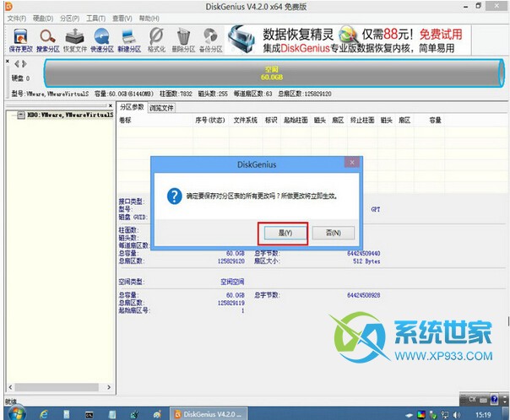Open the 帮助(H) menu
Screen dimensions: 510x420
tap(149, 19)
